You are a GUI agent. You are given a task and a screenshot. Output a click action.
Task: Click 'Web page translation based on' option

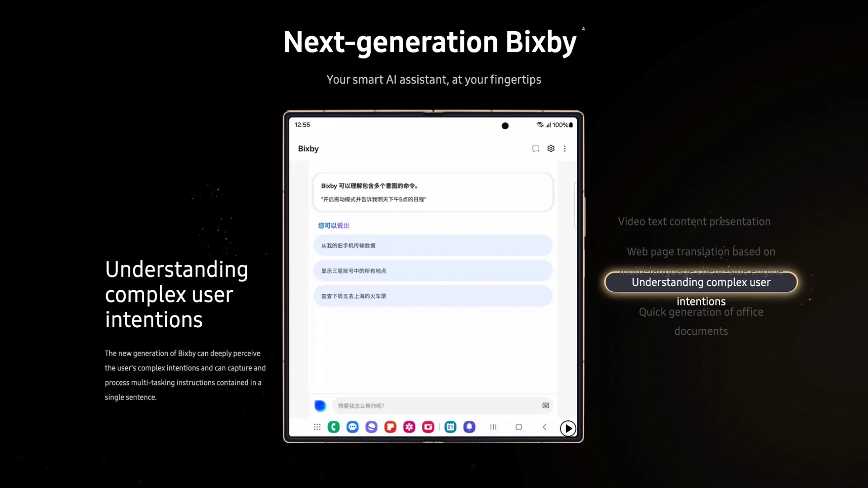click(x=701, y=251)
